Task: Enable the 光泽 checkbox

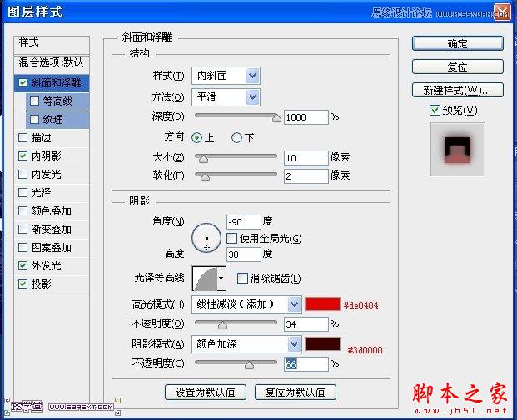Action: [22, 192]
